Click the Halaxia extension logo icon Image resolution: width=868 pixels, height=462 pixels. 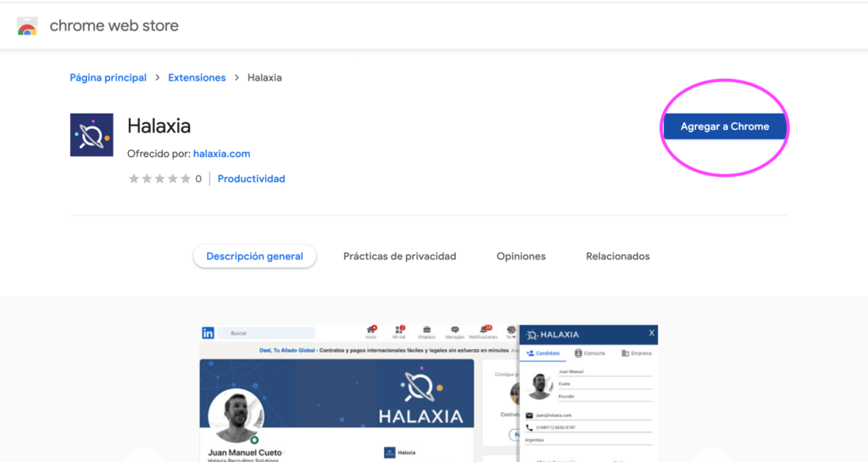[x=92, y=135]
